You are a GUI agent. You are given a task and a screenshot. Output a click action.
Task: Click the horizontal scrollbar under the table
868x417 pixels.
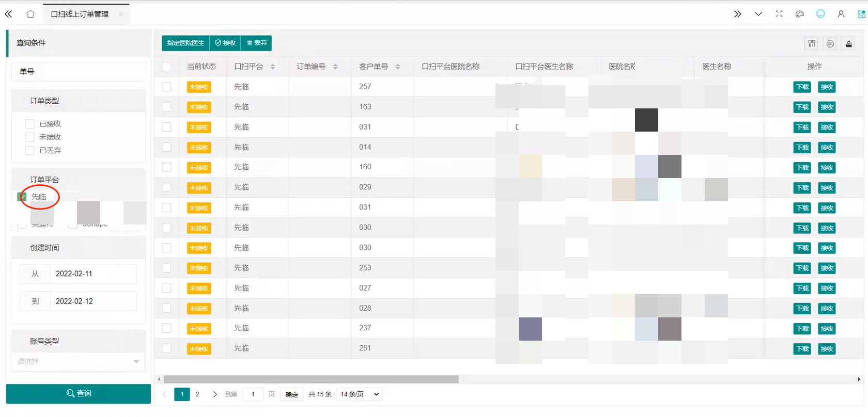pyautogui.click(x=311, y=379)
